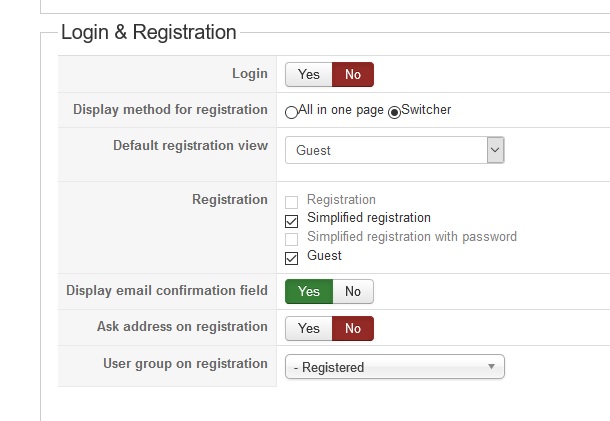Enable Display email confirmation field (Yes)
The height and width of the screenshot is (421, 610).
point(308,291)
